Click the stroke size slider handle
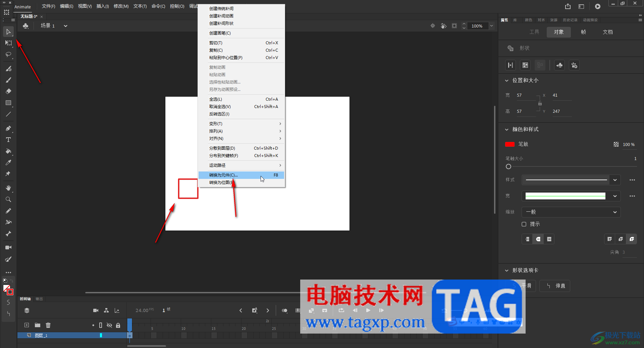Viewport: 644px width, 348px height. (508, 166)
